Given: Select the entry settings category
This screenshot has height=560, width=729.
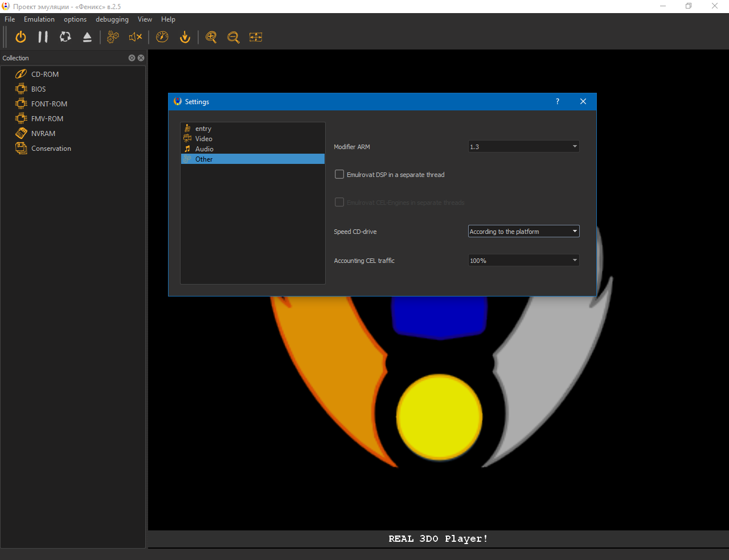Looking at the screenshot, I should click(x=253, y=129).
